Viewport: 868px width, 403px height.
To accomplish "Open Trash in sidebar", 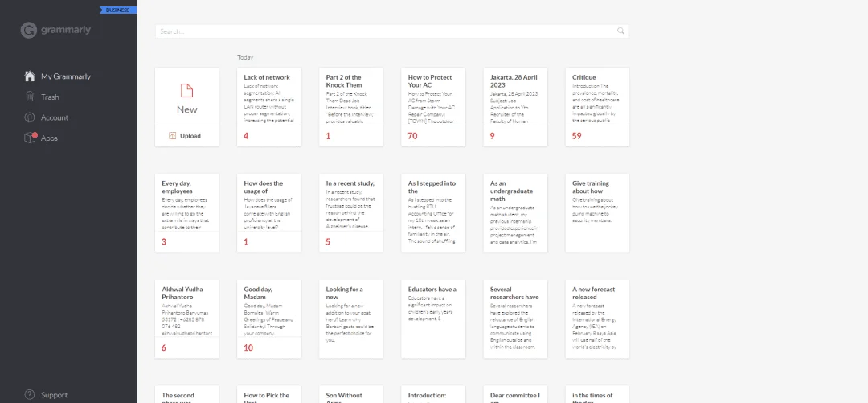I will point(50,97).
